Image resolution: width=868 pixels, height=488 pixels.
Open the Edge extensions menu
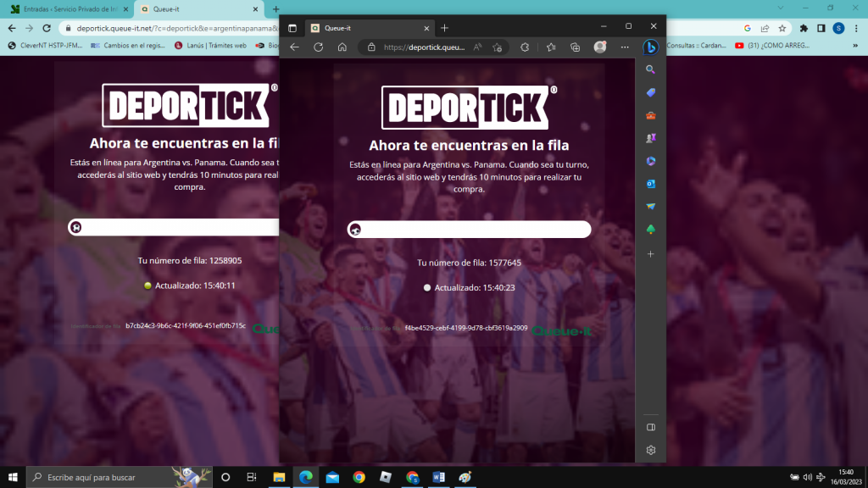click(525, 47)
